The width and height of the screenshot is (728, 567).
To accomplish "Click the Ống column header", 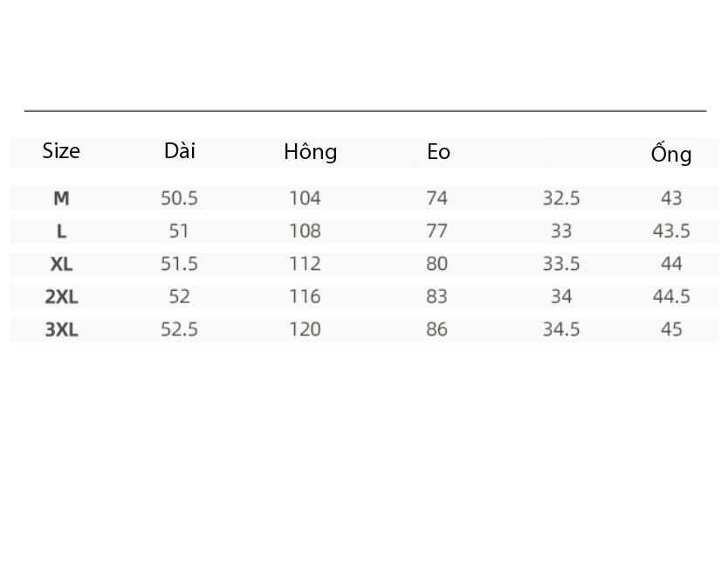I will click(x=671, y=153).
